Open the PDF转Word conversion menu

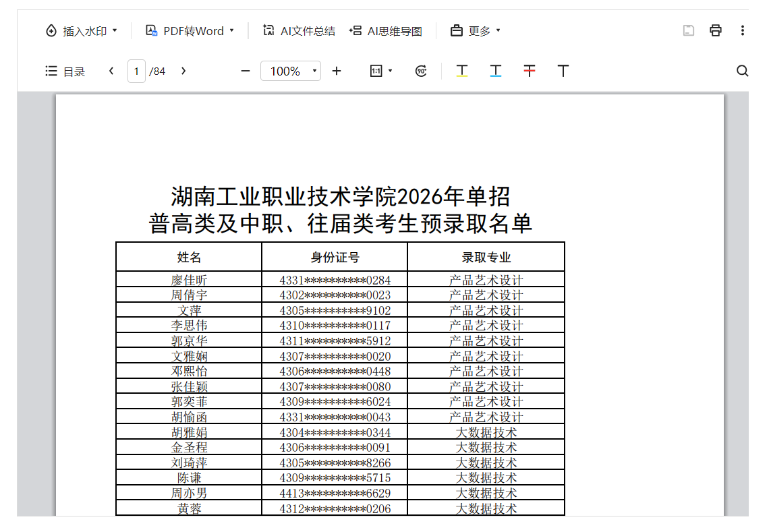(190, 31)
